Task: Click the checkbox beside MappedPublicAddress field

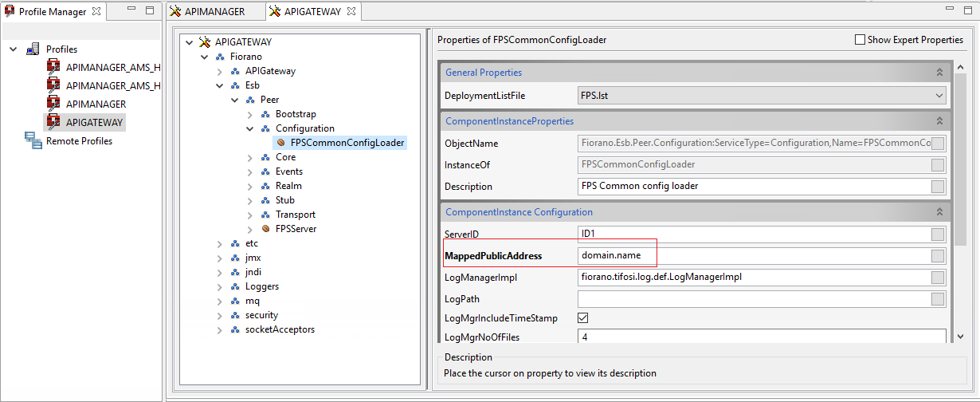Action: pyautogui.click(x=938, y=256)
